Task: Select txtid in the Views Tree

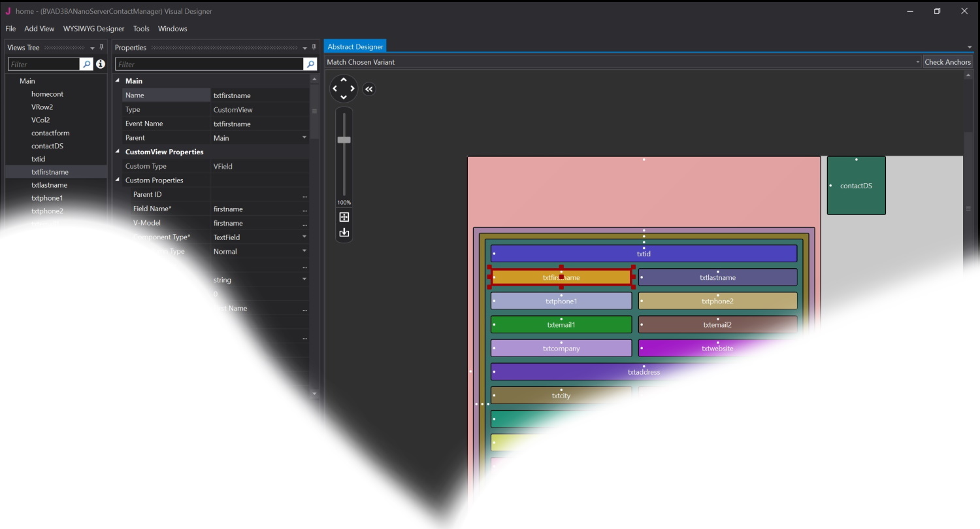Action: click(x=38, y=159)
